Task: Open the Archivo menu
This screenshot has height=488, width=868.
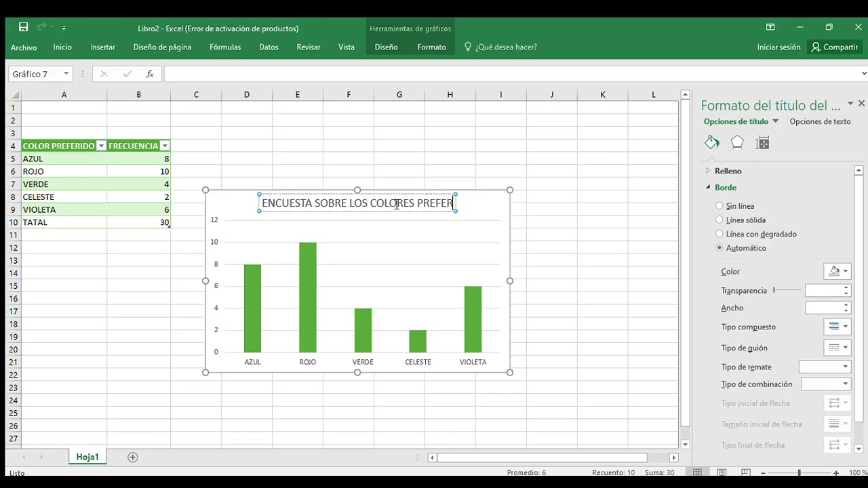Action: point(24,47)
